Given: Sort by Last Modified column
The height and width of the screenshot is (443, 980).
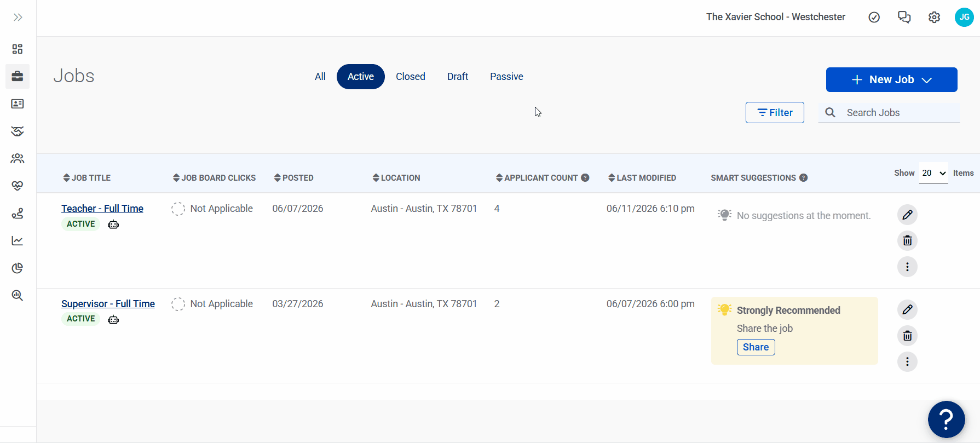Looking at the screenshot, I should [x=642, y=178].
